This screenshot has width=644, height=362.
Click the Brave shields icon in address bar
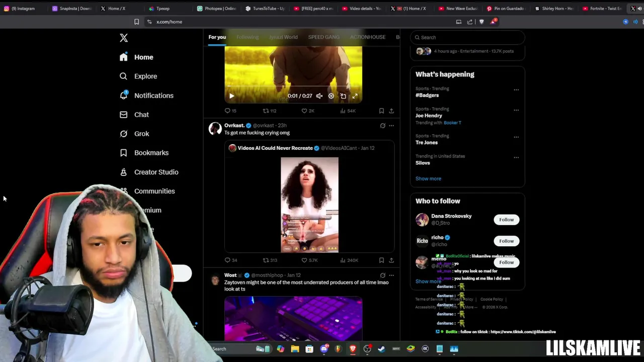(x=481, y=22)
